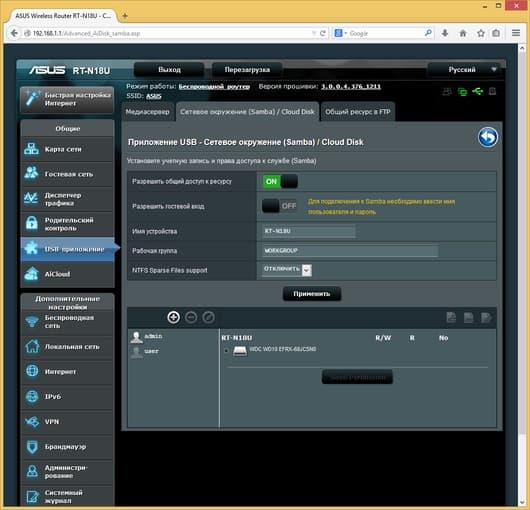Viewport: 530px width, 510px height.
Task: Open AiCloud cloud icon
Action: tap(31, 274)
